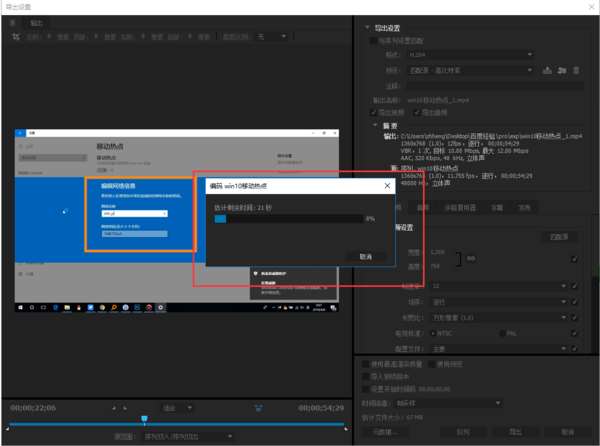Click the save preset icon
This screenshot has width=600, height=446.
[x=547, y=70]
